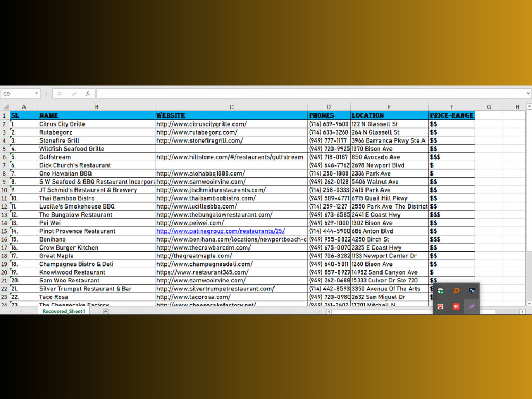
Task: Click the orange magnifier tray icon
Action: coord(456,291)
